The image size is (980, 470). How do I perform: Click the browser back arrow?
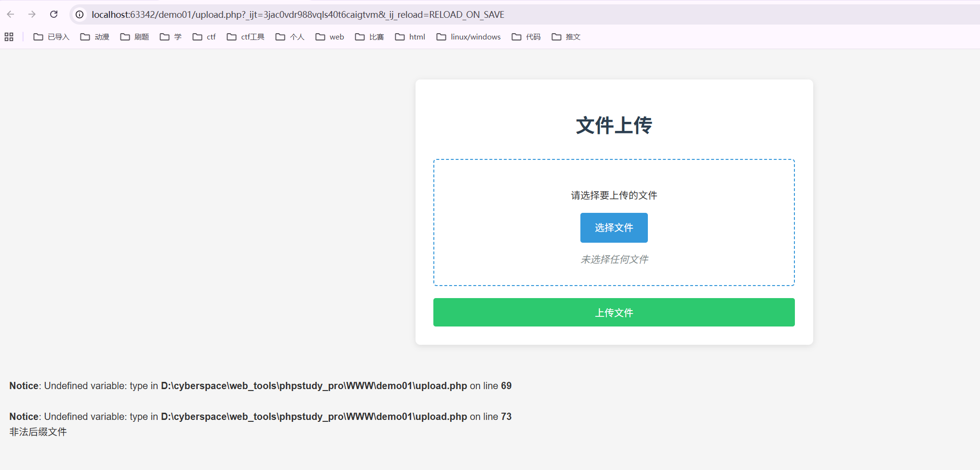click(11, 14)
